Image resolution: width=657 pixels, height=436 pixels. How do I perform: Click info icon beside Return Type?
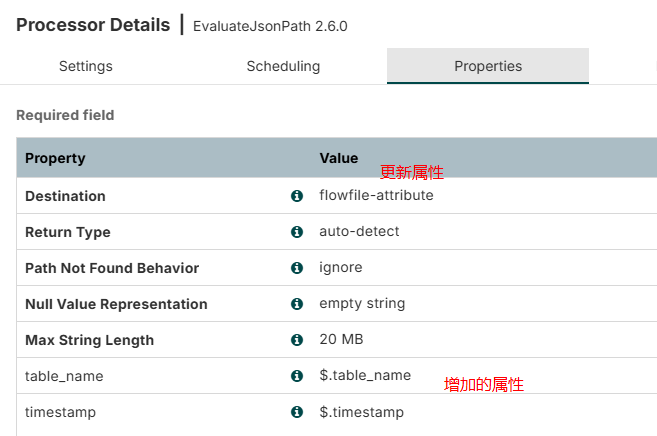coord(296,232)
